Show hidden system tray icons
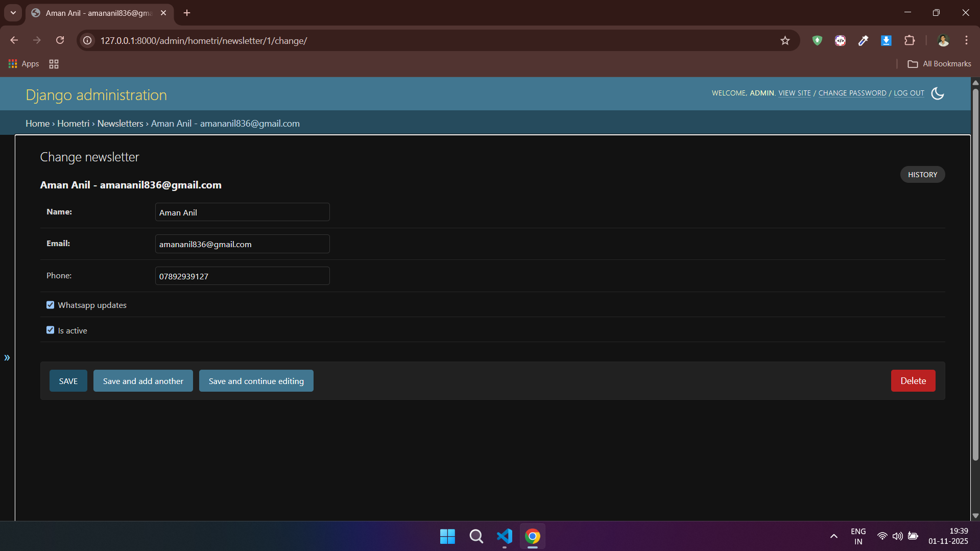 coord(834,536)
